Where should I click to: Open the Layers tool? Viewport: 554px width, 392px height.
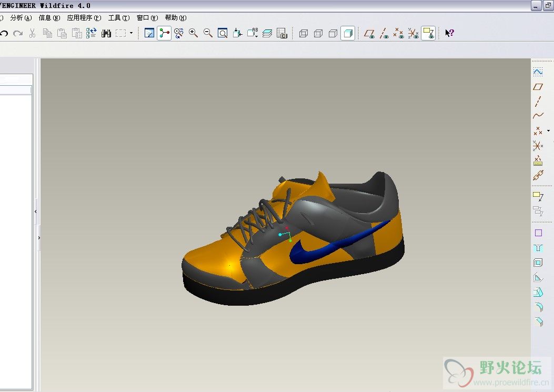[x=267, y=33]
